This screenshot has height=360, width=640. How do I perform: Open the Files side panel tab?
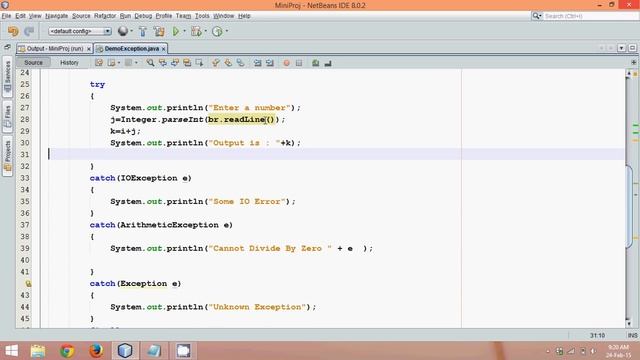[7, 116]
